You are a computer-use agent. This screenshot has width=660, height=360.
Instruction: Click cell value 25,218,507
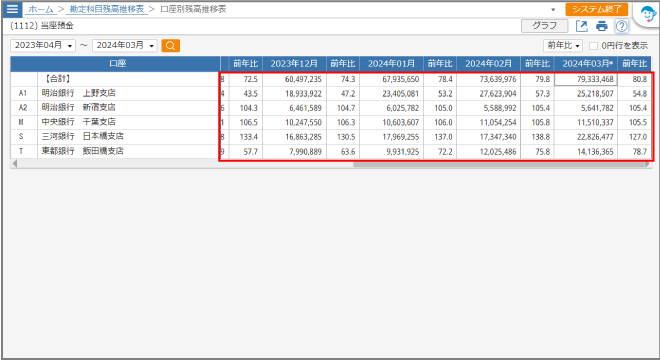tap(586, 93)
